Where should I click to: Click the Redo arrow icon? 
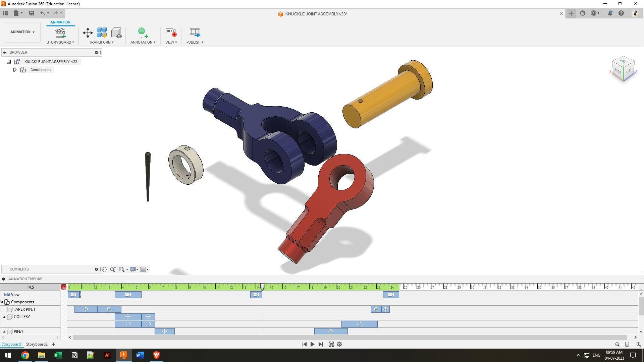(56, 13)
